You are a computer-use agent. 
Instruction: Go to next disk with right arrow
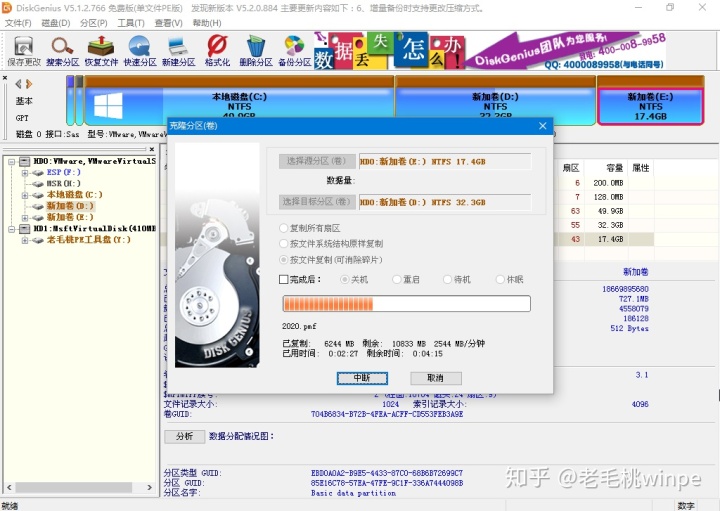pyautogui.click(x=29, y=84)
